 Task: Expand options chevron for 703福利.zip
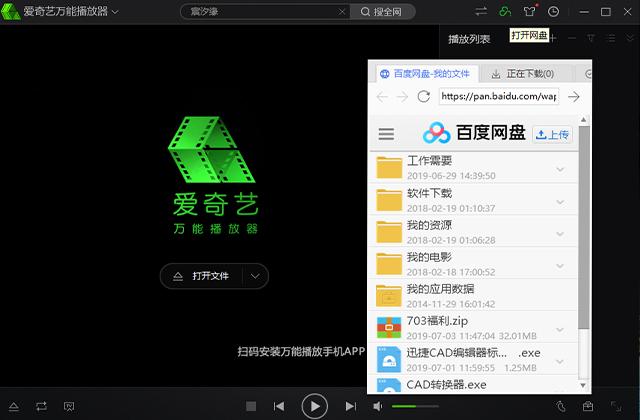click(x=560, y=329)
